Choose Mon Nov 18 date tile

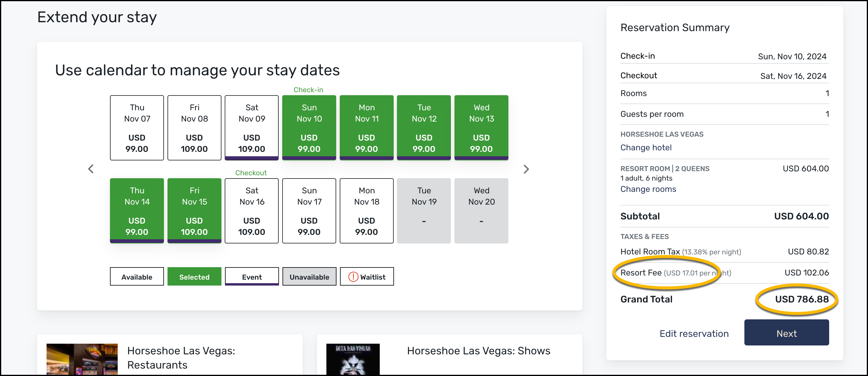point(366,211)
